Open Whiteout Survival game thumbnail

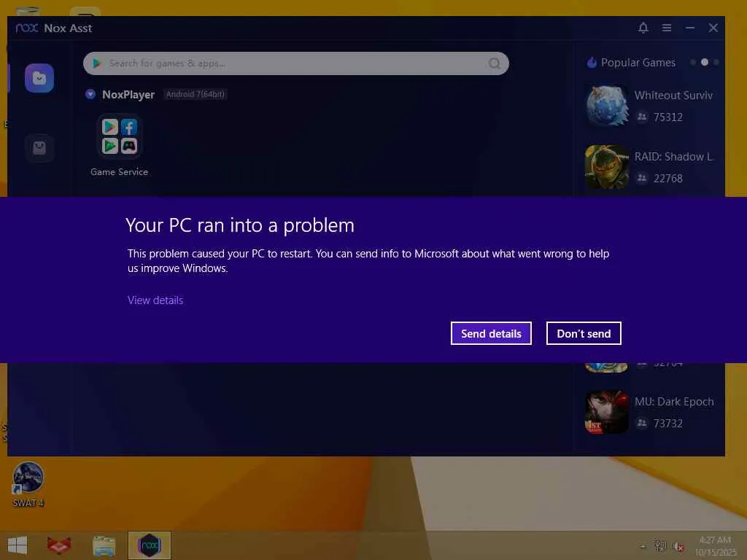point(606,106)
